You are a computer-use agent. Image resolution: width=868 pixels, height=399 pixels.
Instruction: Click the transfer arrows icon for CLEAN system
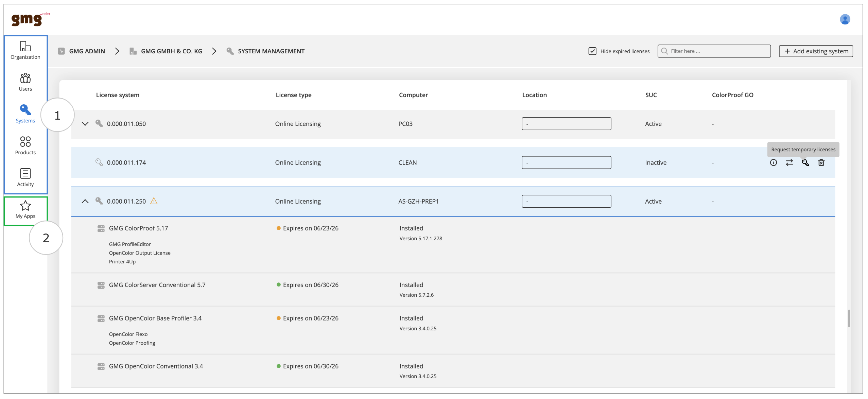pos(789,163)
